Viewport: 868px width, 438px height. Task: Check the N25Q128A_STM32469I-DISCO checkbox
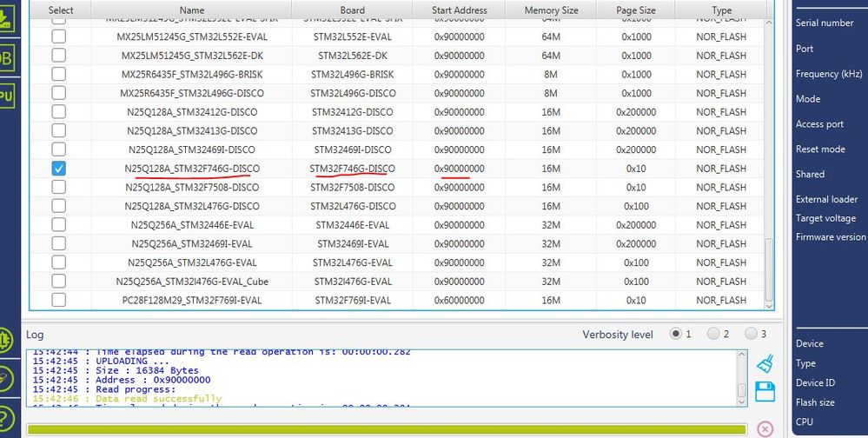click(58, 149)
